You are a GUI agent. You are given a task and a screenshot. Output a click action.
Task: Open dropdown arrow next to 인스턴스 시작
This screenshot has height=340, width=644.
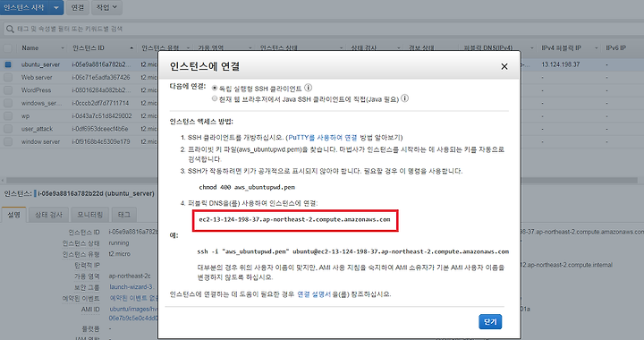pyautogui.click(x=55, y=7)
